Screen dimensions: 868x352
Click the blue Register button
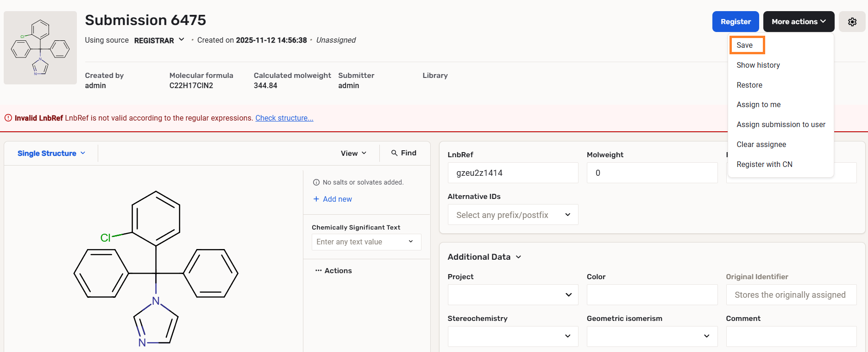point(735,22)
